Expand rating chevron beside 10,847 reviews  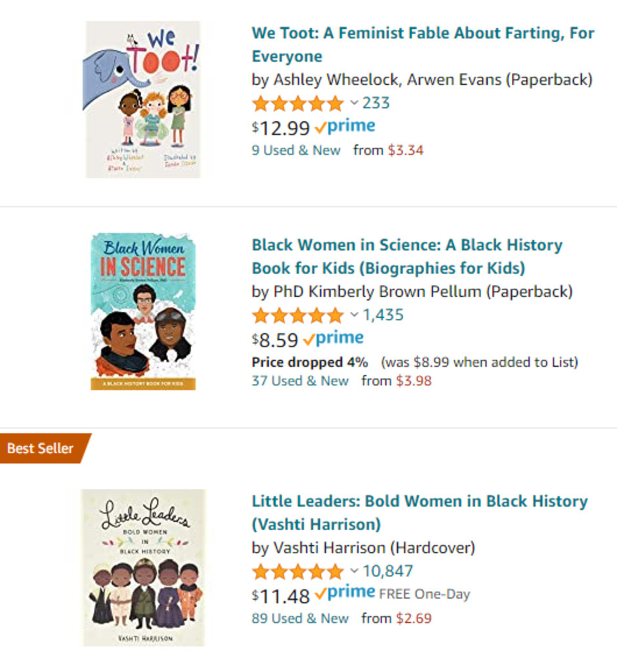pos(354,571)
